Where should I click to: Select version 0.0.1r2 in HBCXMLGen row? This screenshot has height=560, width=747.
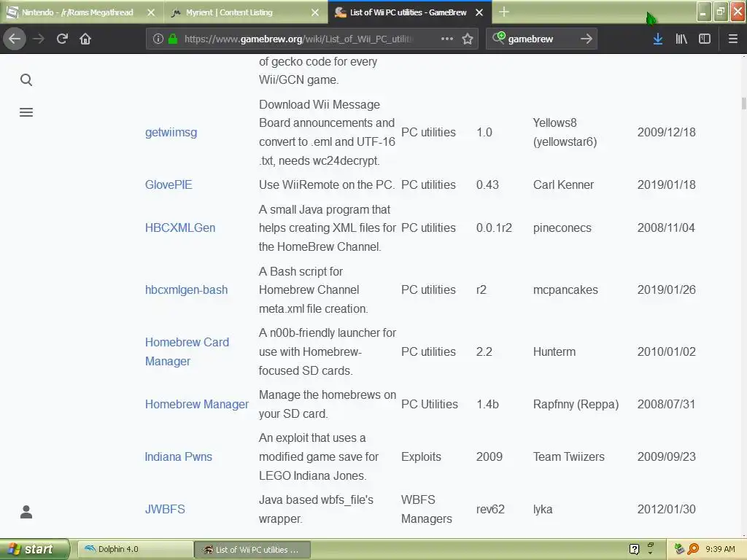coord(494,227)
